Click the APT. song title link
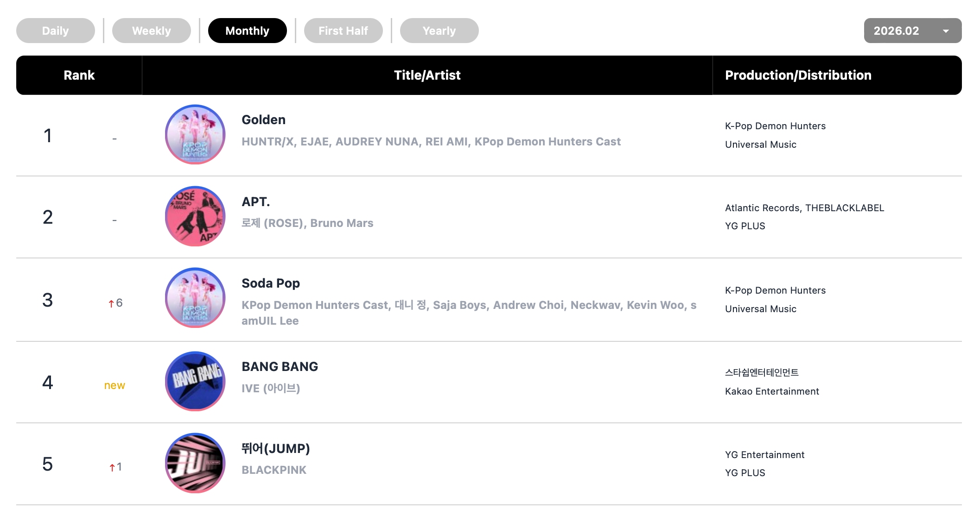Viewport: 980px width, 509px height. pyautogui.click(x=255, y=202)
